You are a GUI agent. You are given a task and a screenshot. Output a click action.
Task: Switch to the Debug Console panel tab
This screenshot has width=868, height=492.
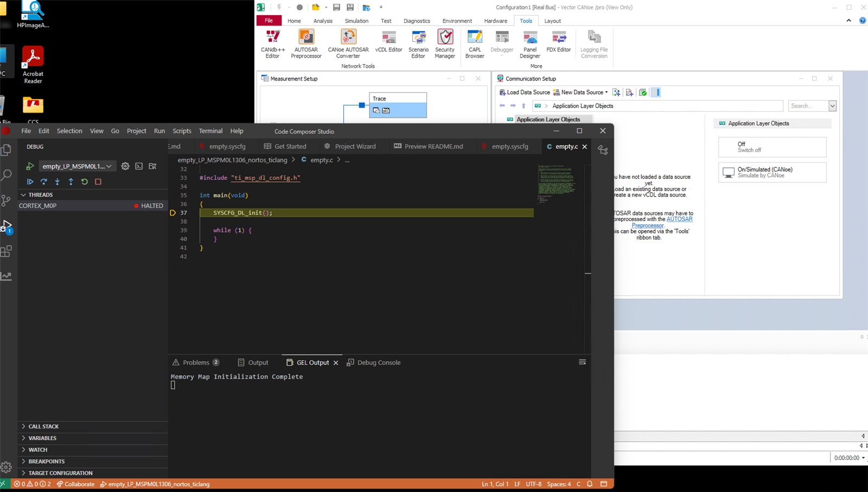point(373,363)
